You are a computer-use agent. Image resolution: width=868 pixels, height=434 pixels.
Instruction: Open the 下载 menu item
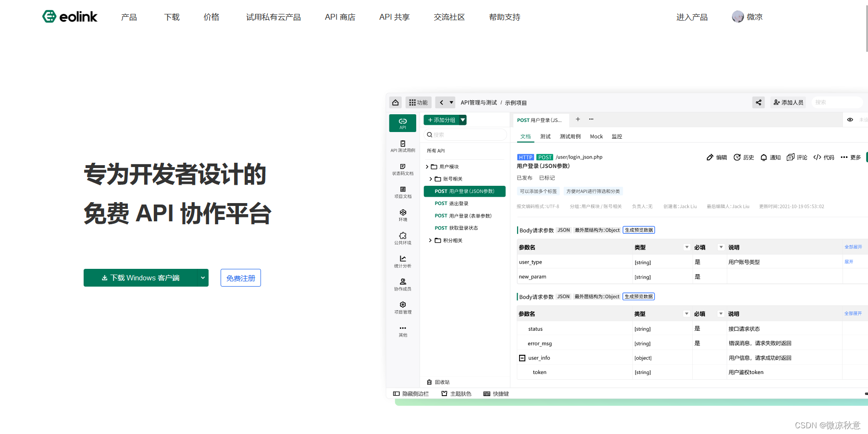coord(172,17)
